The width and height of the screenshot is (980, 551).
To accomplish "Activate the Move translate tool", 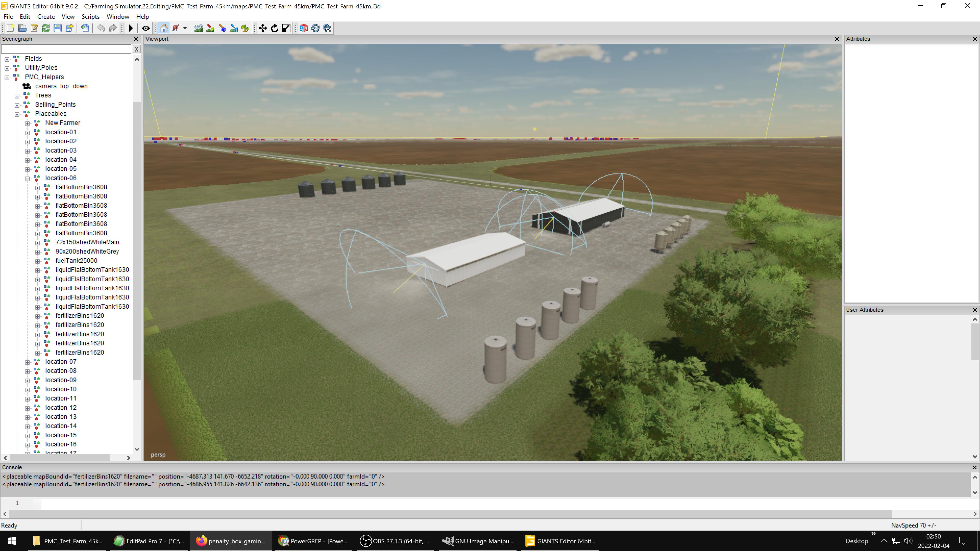I will 263,28.
